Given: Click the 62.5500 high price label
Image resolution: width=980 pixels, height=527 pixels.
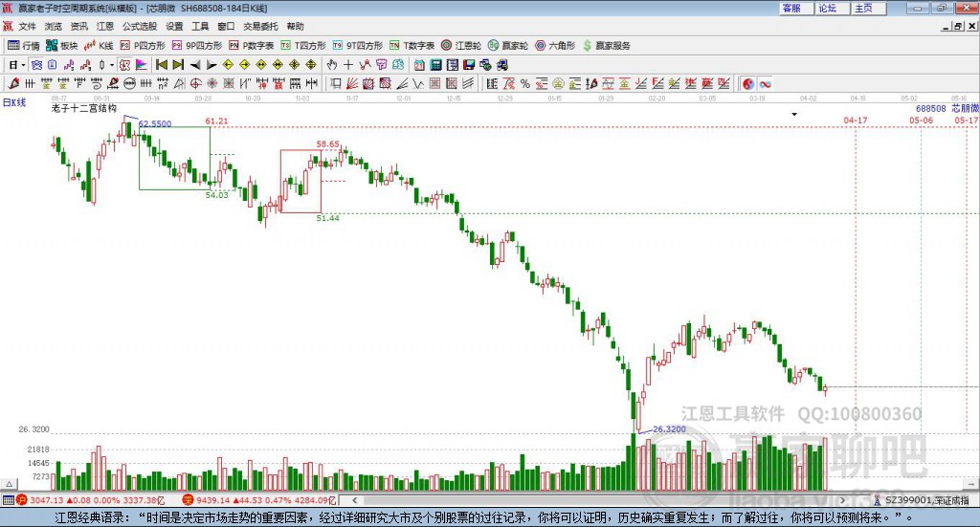Looking at the screenshot, I should 155,123.
